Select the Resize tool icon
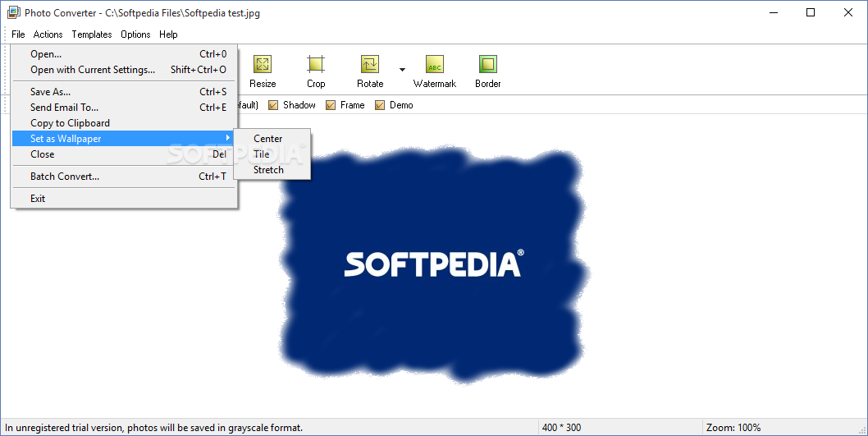The width and height of the screenshot is (868, 436). point(263,64)
